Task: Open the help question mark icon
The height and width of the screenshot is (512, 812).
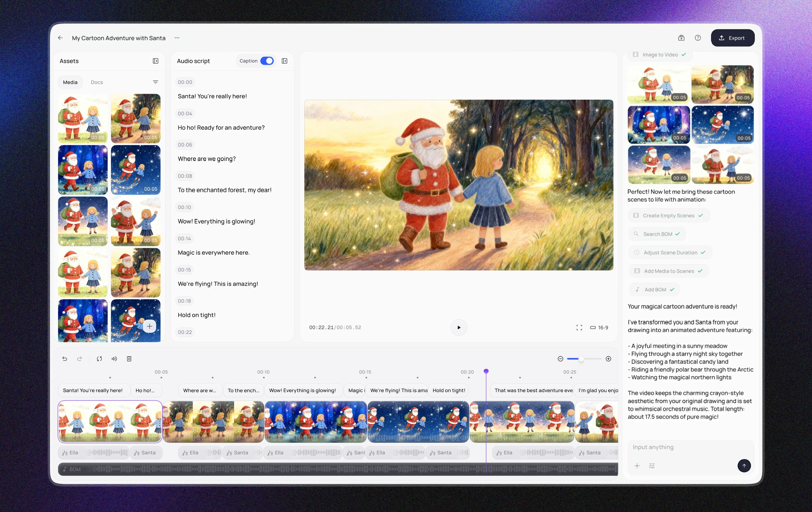Action: (698, 38)
